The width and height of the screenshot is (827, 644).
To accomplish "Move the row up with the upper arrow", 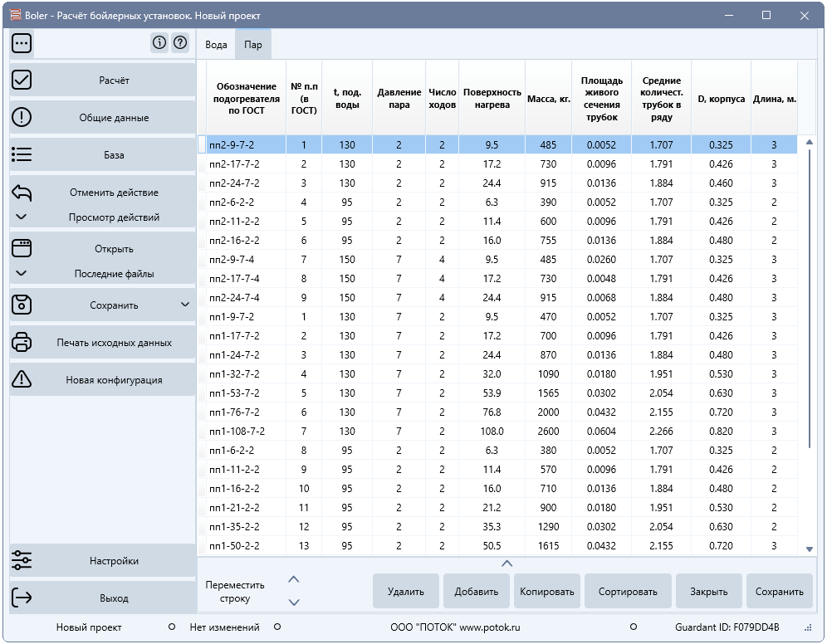I will point(294,579).
